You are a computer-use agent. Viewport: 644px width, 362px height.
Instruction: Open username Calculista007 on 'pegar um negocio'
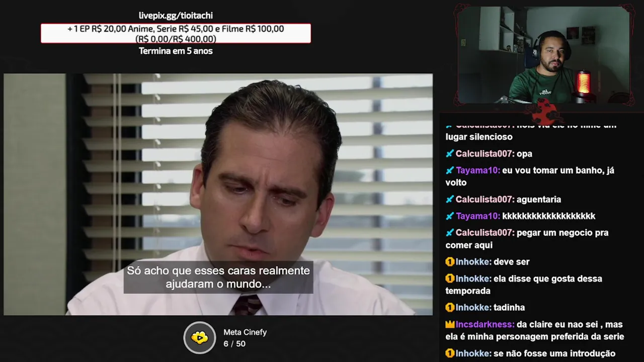tap(485, 233)
